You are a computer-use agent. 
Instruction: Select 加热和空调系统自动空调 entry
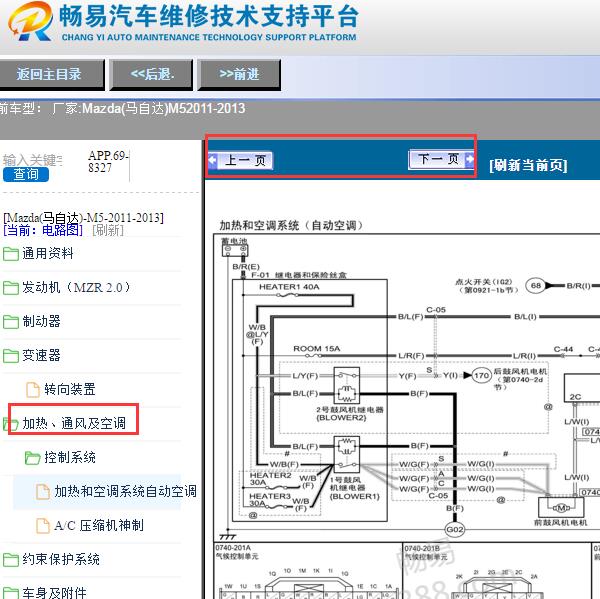coord(125,491)
